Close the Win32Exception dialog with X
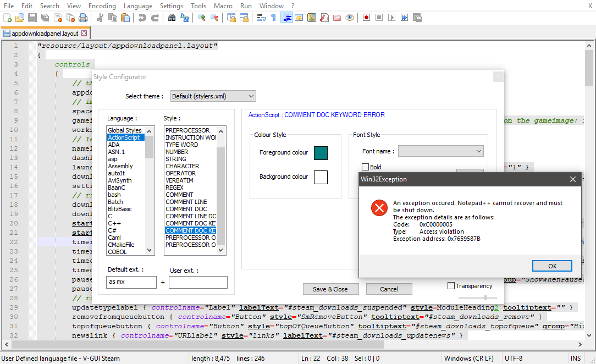The image size is (596, 364). pyautogui.click(x=573, y=179)
